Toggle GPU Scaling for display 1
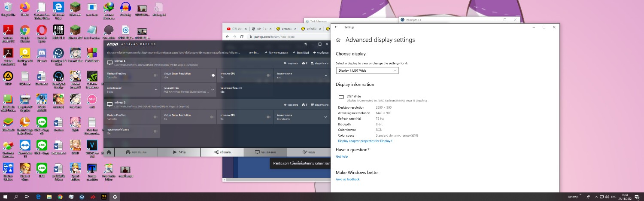Viewport: 644px width, 201px height. tap(268, 75)
